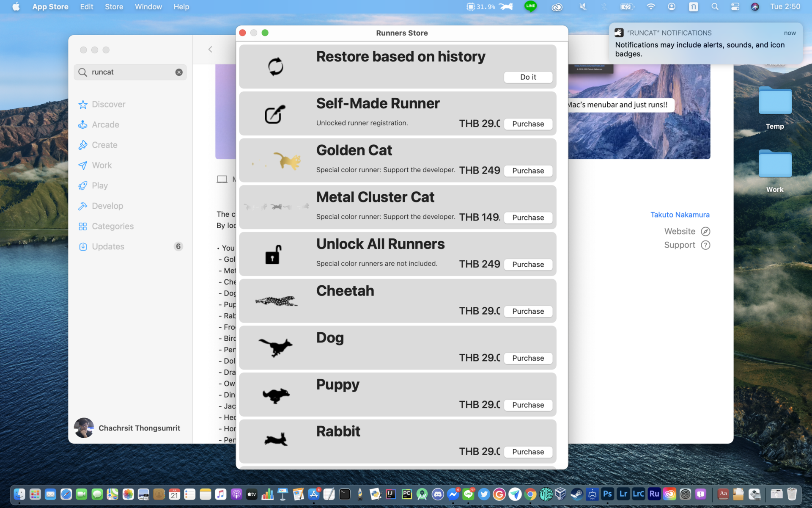Select Updates in App Store sidebar
The height and width of the screenshot is (508, 812).
tap(130, 246)
